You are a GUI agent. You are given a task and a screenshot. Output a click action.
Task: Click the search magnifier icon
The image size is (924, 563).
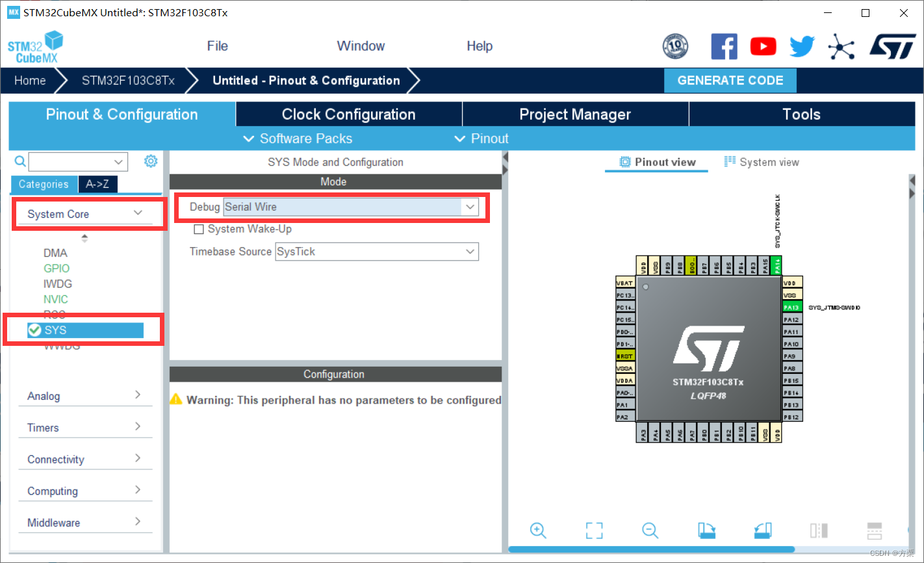20,161
